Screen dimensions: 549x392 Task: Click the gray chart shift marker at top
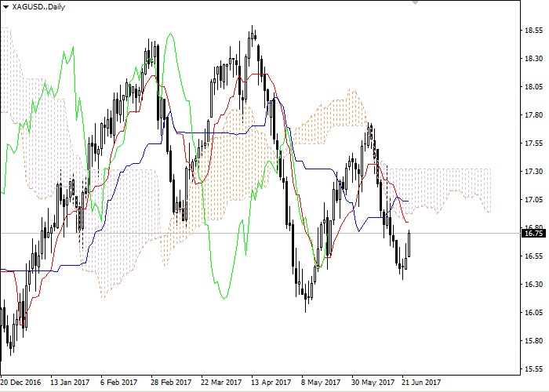(x=415, y=2)
